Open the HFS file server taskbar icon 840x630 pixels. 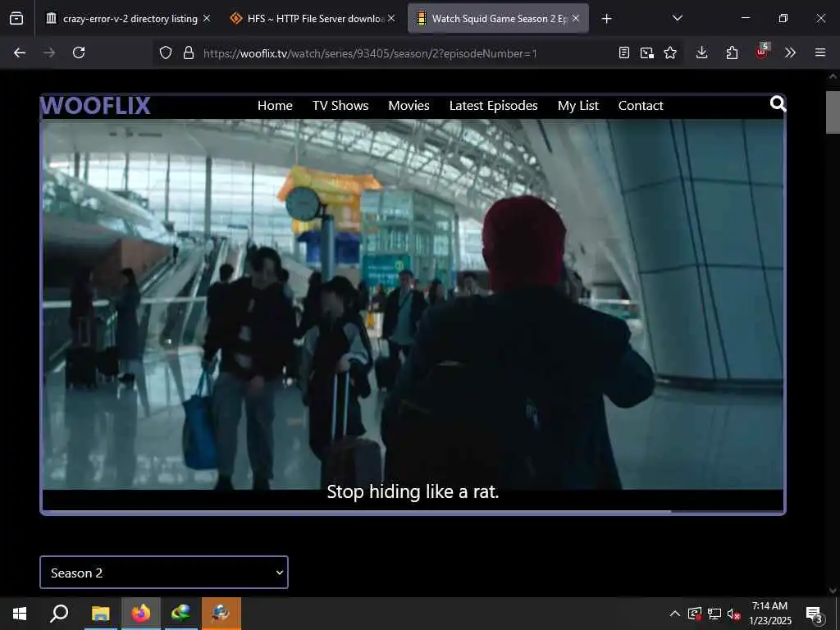[x=221, y=614]
